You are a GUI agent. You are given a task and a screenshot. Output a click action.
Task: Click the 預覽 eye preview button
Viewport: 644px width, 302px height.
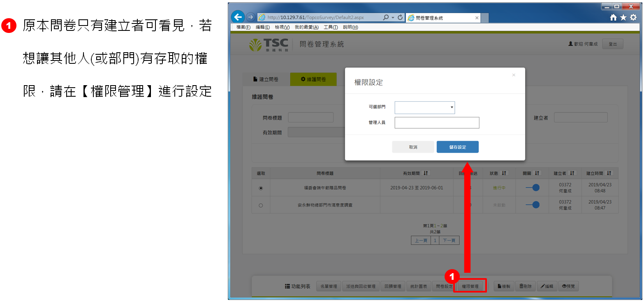pos(568,286)
